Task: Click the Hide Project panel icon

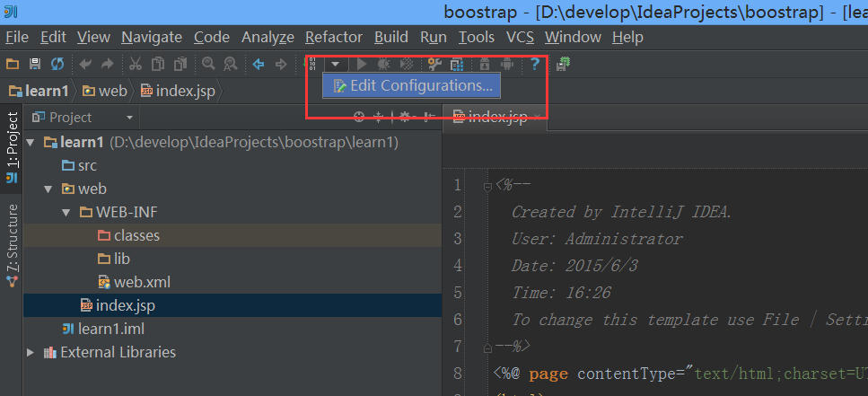Action: 430,117
